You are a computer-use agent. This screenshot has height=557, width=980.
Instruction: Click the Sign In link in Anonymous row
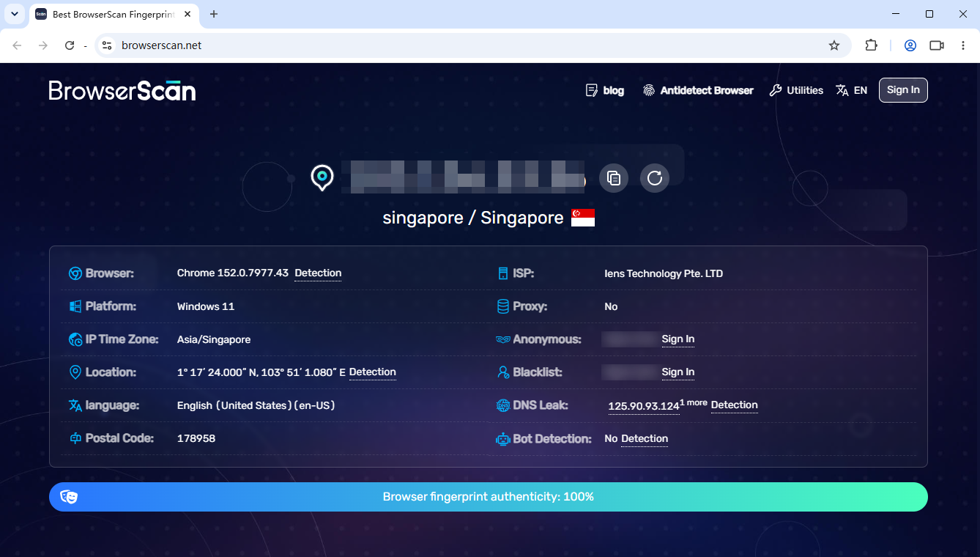(x=678, y=339)
